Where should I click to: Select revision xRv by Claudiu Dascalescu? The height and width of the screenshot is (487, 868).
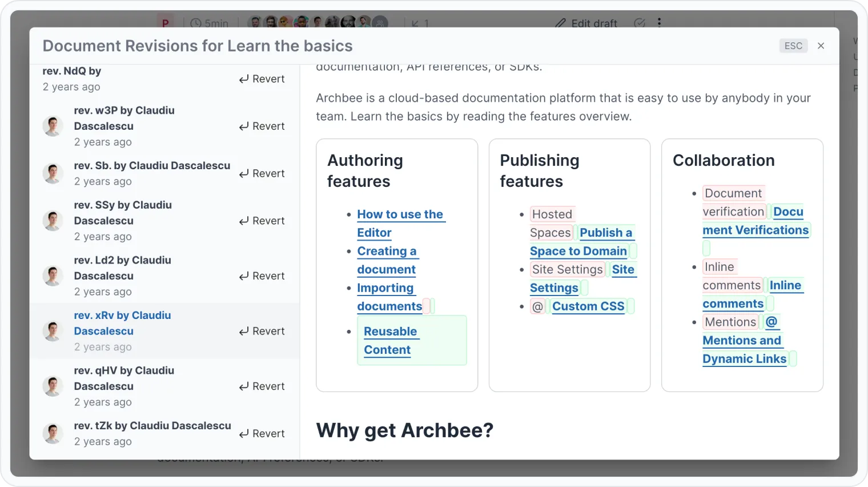164,332
